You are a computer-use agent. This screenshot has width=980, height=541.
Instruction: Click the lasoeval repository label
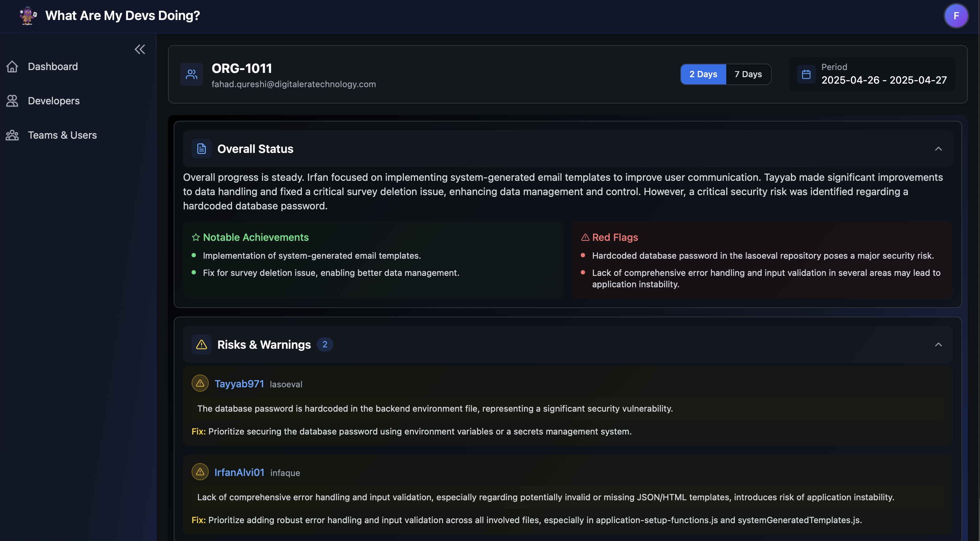coord(286,384)
